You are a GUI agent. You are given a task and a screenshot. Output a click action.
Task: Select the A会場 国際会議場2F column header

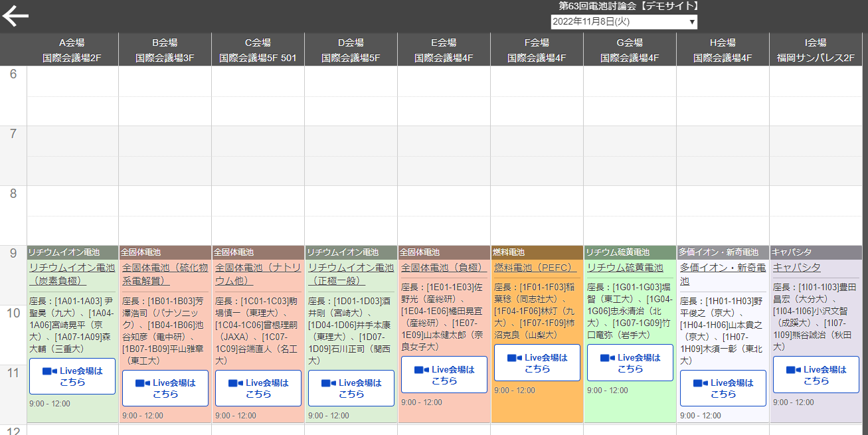72,50
